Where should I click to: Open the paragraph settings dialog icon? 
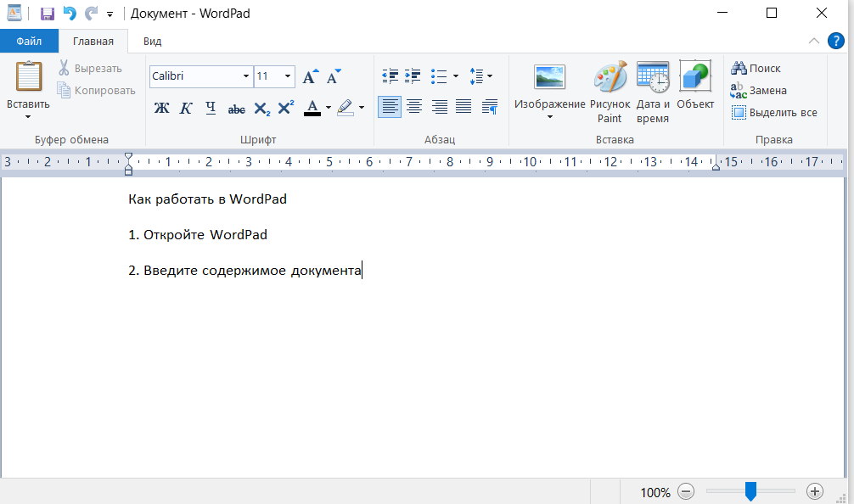pos(490,107)
